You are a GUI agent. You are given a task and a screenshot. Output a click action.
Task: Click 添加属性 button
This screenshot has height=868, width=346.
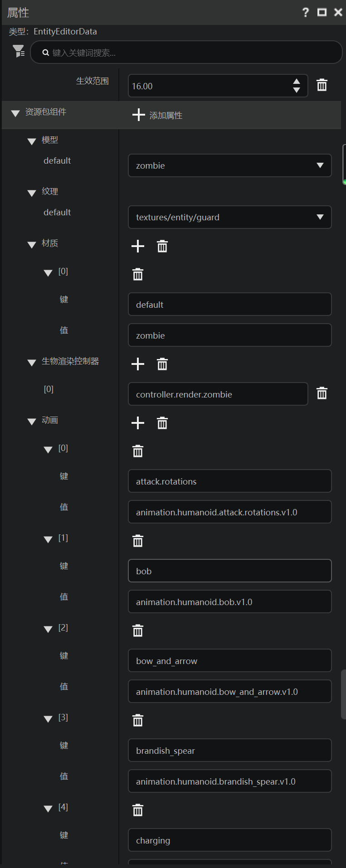(157, 115)
